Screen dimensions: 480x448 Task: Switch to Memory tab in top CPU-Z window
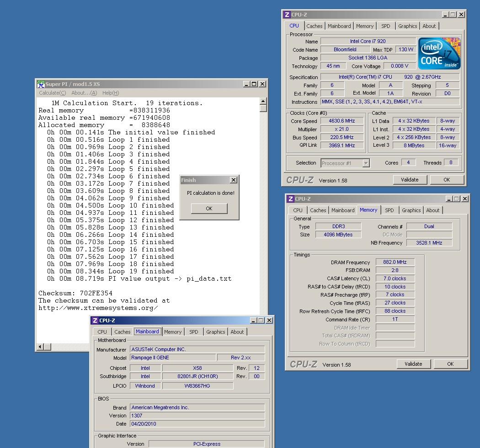(365, 26)
